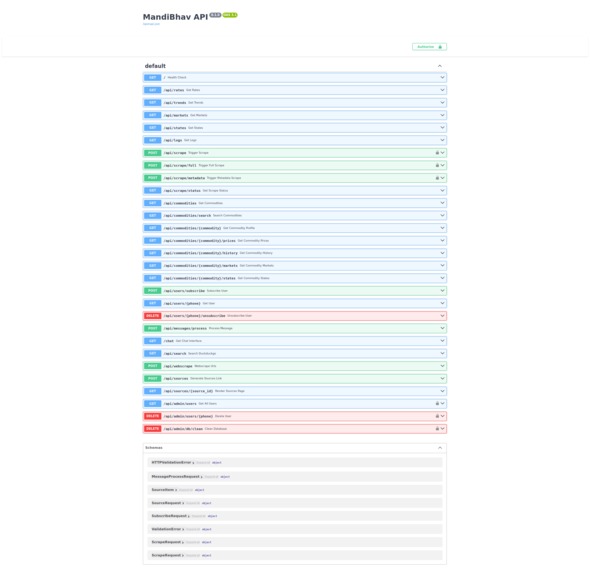Viewport: 590px width, 573px height.
Task: Expand the /api/markets endpoint chevron
Action: tap(442, 115)
